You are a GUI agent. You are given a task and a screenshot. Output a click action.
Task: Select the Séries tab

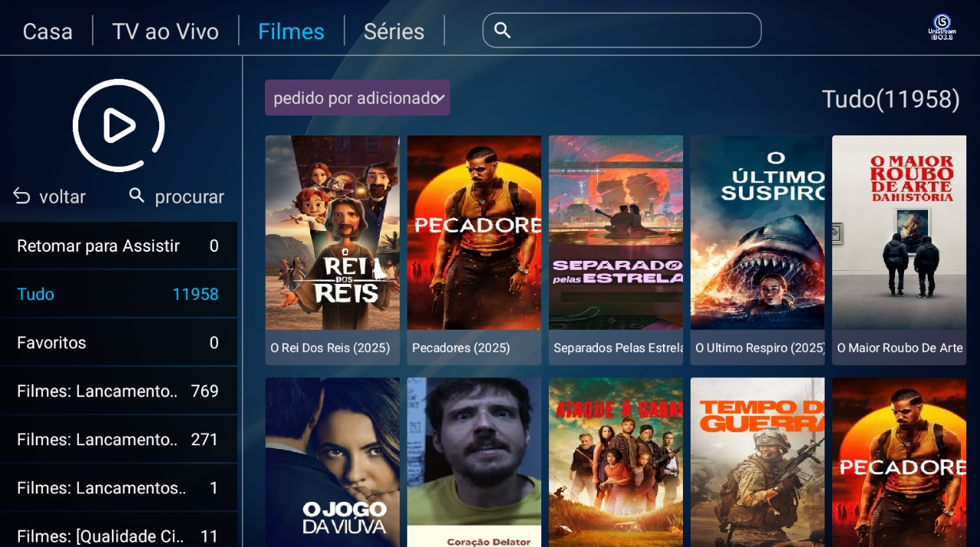coord(394,31)
